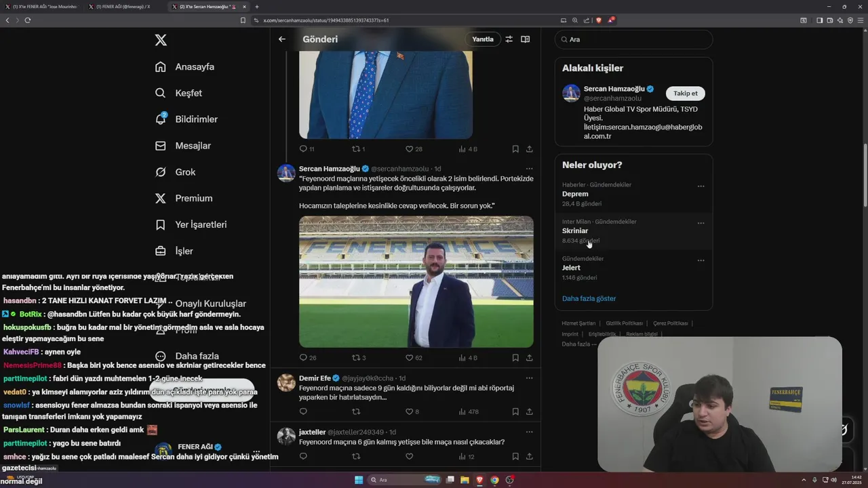Click the browser address bar URL
The height and width of the screenshot is (488, 868).
click(x=326, y=20)
